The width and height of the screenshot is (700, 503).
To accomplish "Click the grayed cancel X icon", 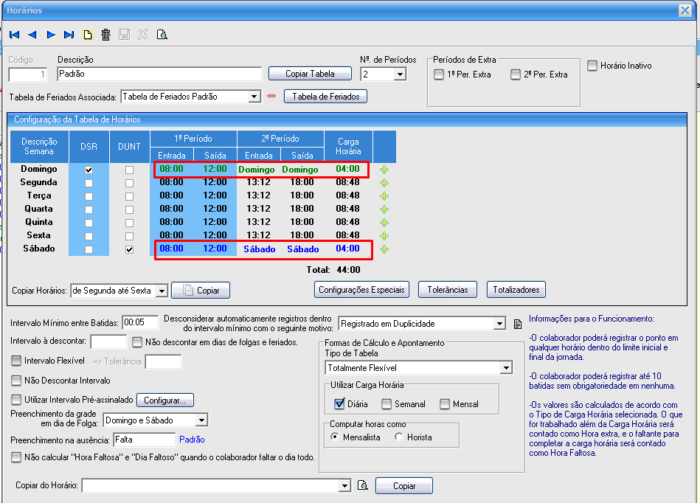I will [143, 35].
